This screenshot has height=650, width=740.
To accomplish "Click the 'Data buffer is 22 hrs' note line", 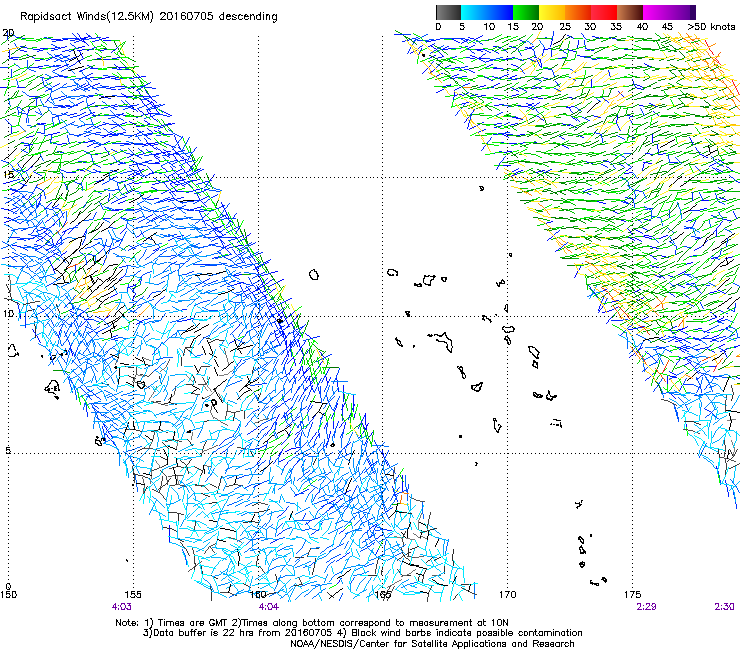I will (362, 633).
